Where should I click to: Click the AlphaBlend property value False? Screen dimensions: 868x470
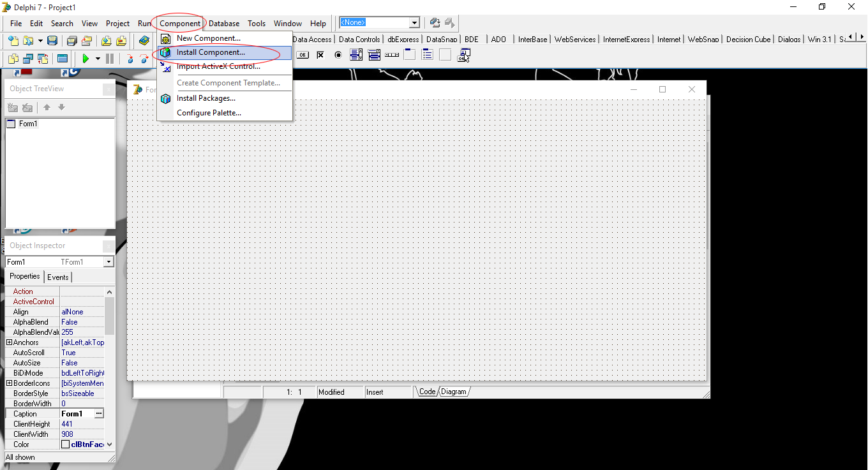82,322
